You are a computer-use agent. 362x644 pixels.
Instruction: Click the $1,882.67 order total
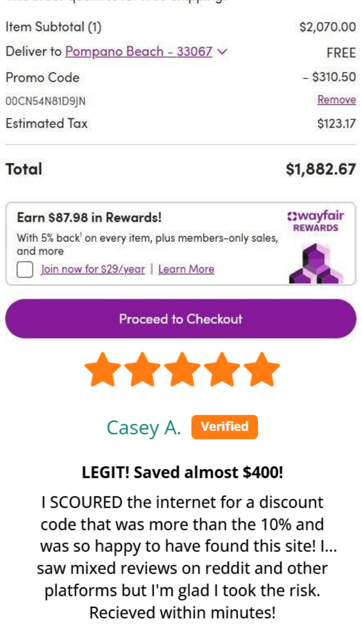[x=321, y=169]
